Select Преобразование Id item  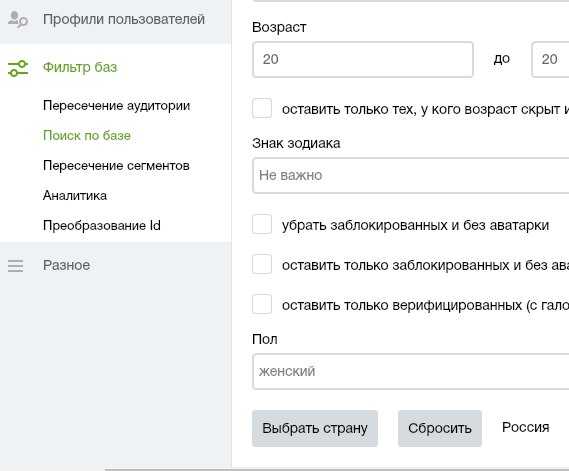(x=102, y=225)
